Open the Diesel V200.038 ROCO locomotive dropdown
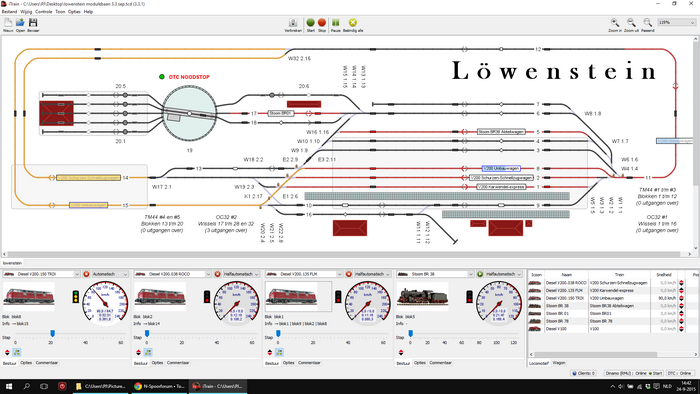Image resolution: width=700 pixels, height=394 pixels. coord(172,274)
